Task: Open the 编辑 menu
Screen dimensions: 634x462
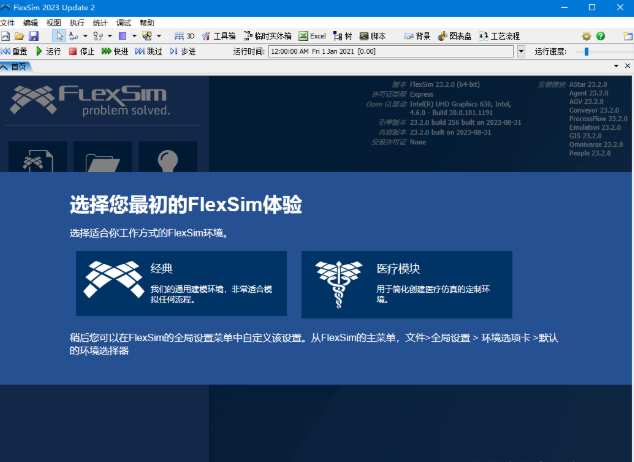Action: click(30, 23)
